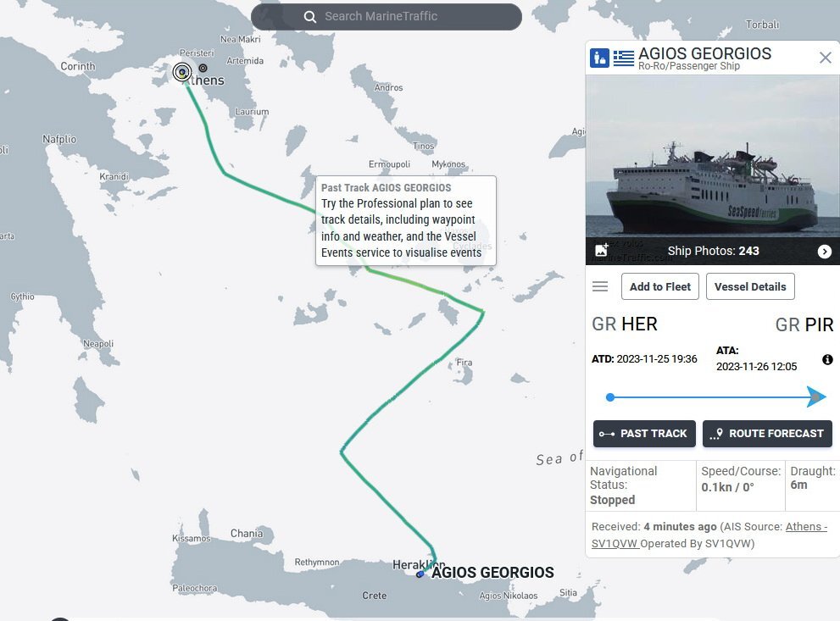This screenshot has height=621, width=840.
Task: Click the voyage progress arrow end marker
Action: (x=816, y=396)
